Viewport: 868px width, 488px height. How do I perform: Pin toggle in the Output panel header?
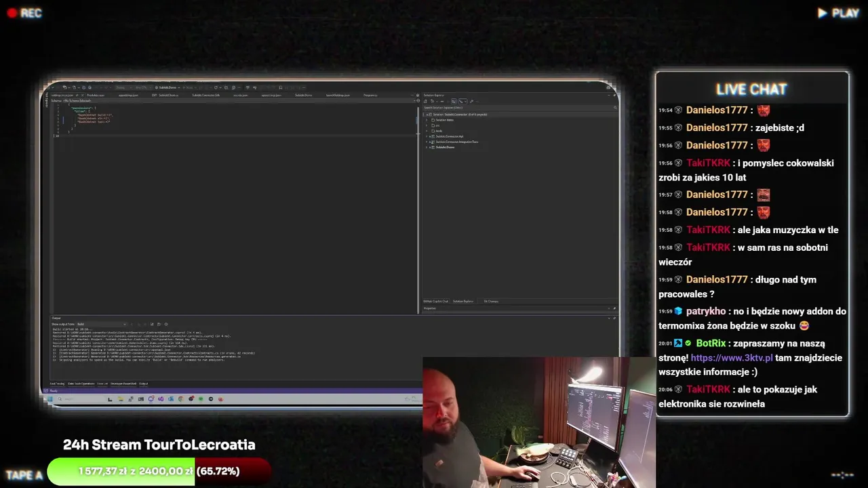tap(614, 318)
